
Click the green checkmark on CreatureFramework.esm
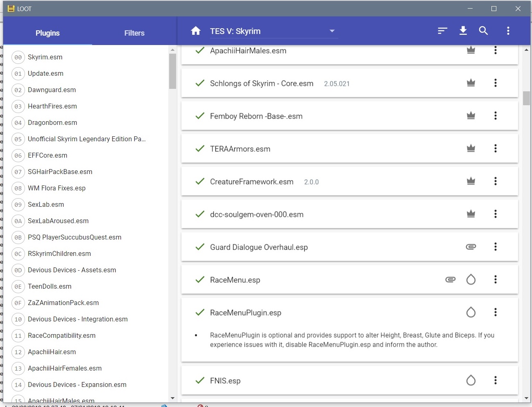(x=200, y=181)
